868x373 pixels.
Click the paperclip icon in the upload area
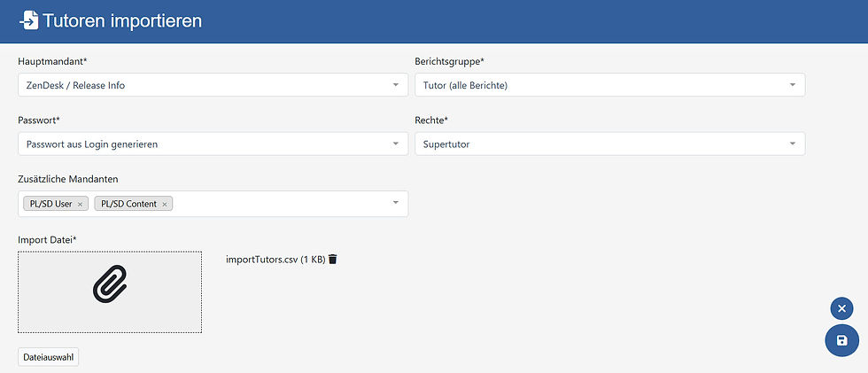pyautogui.click(x=110, y=287)
